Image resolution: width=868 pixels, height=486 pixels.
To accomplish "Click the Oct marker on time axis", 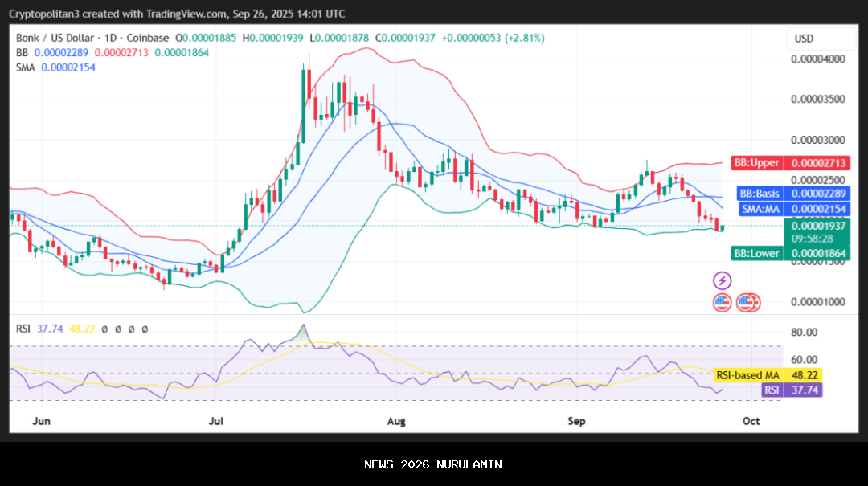I will [x=751, y=421].
